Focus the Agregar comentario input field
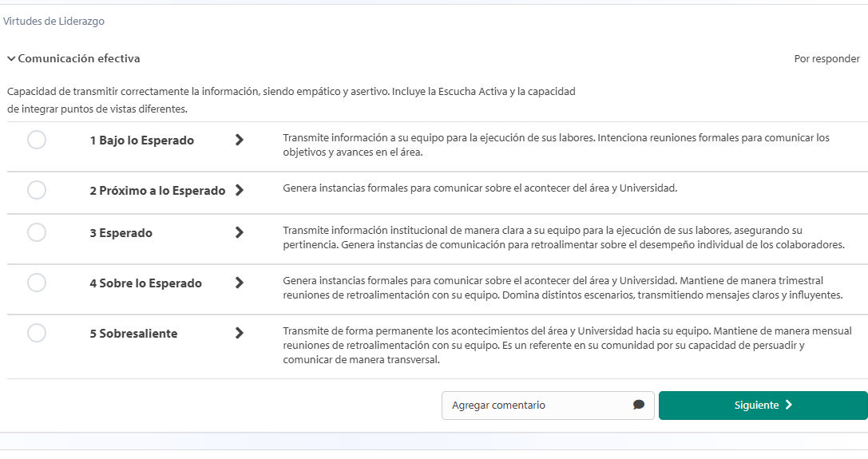The height and width of the screenshot is (459, 868). pos(548,406)
